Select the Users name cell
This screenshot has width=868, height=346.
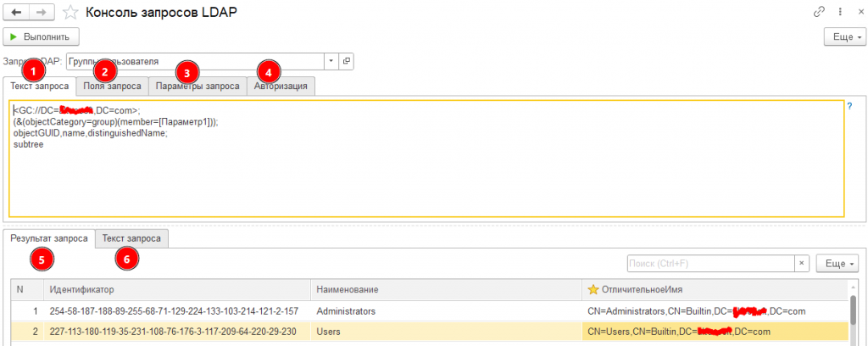pyautogui.click(x=446, y=332)
